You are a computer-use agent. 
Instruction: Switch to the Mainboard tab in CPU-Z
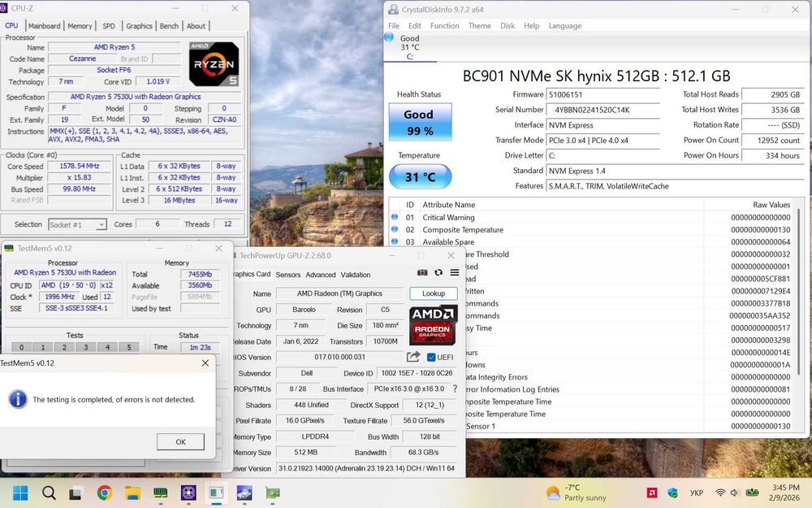coord(44,26)
